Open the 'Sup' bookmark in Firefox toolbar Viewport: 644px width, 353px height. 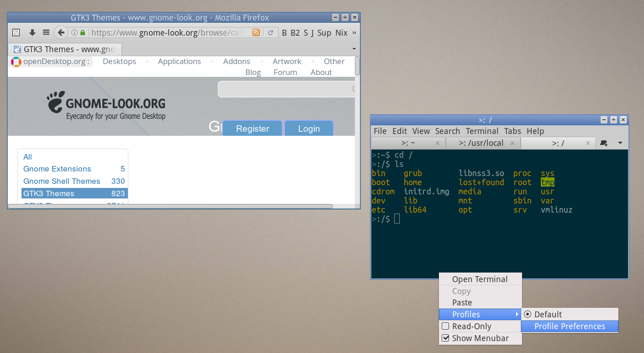point(324,33)
